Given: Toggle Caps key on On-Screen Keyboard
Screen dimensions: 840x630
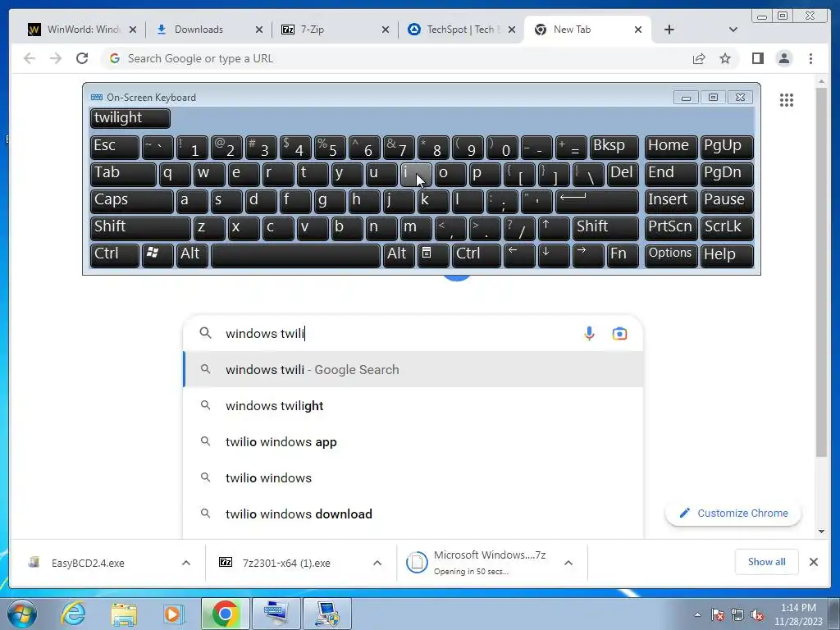Looking at the screenshot, I should coord(131,201).
